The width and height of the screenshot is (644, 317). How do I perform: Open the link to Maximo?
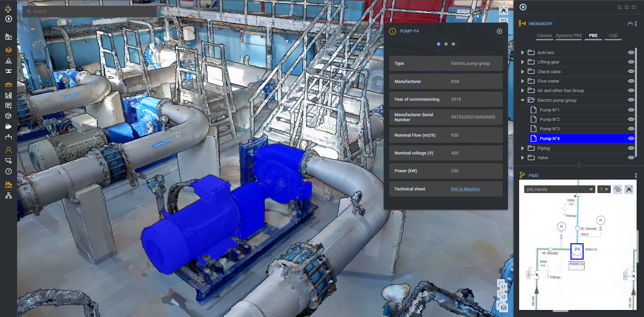465,189
